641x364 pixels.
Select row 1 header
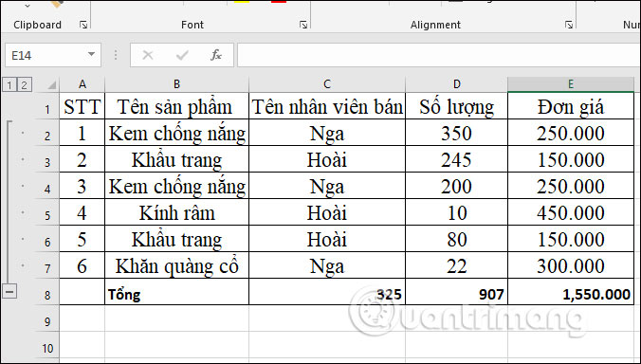[47, 106]
